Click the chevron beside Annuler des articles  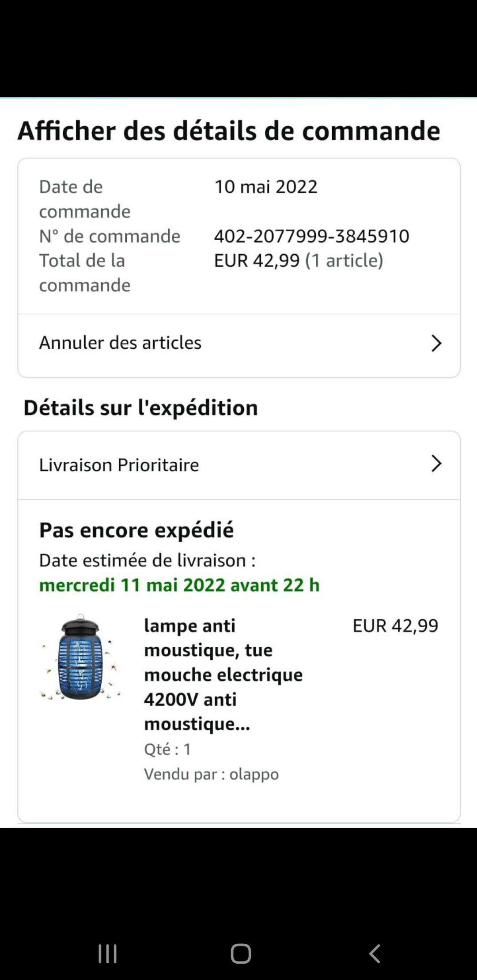point(436,343)
